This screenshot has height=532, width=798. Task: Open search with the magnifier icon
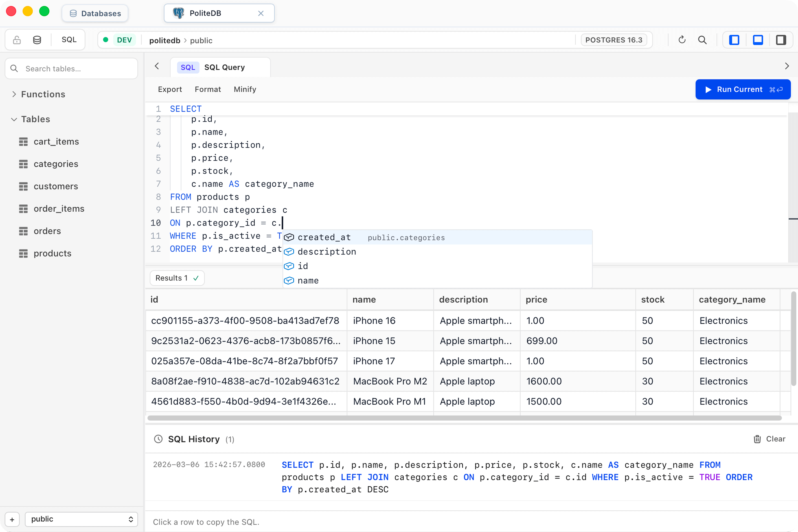click(702, 40)
